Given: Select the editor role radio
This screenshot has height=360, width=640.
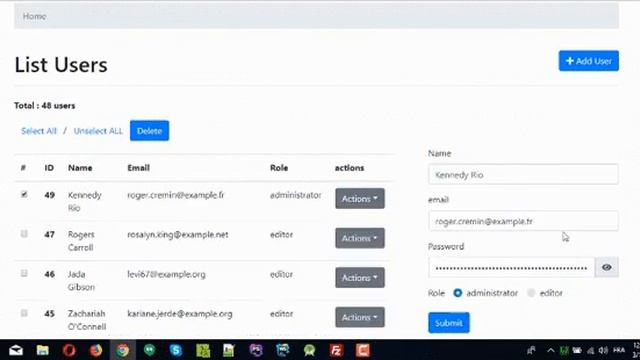Looking at the screenshot, I should pyautogui.click(x=531, y=293).
